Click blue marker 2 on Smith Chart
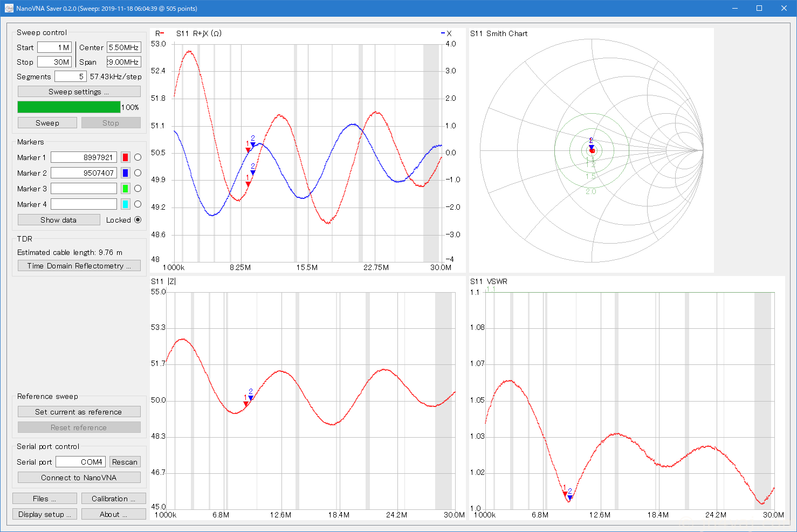Screen dimensions: 797x532 click(591, 147)
